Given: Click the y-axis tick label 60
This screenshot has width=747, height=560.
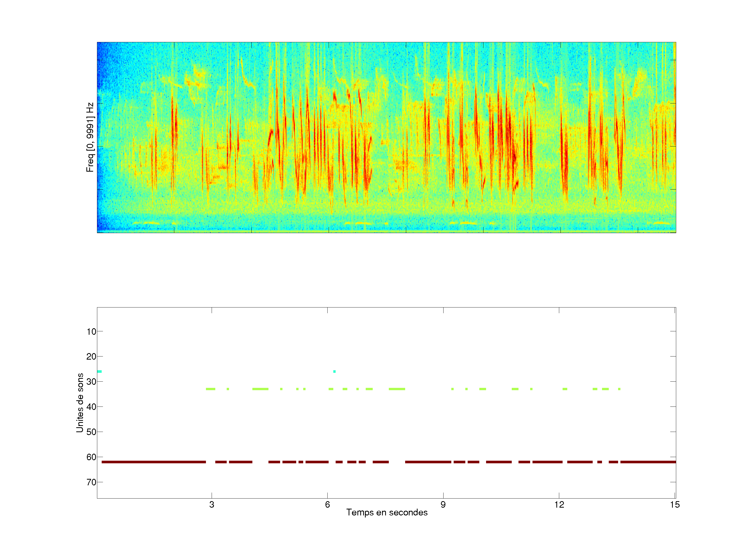Looking at the screenshot, I should click(91, 457).
